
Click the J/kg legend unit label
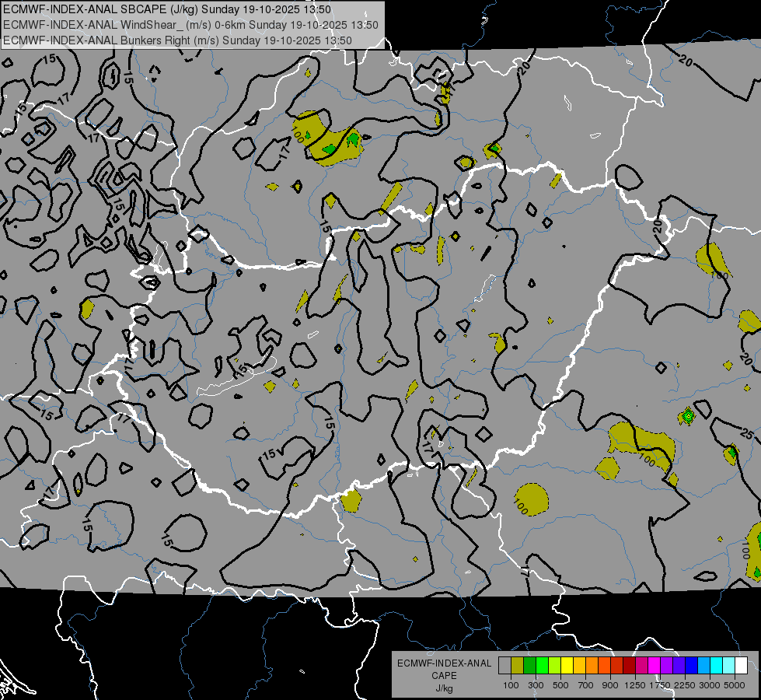point(445,688)
